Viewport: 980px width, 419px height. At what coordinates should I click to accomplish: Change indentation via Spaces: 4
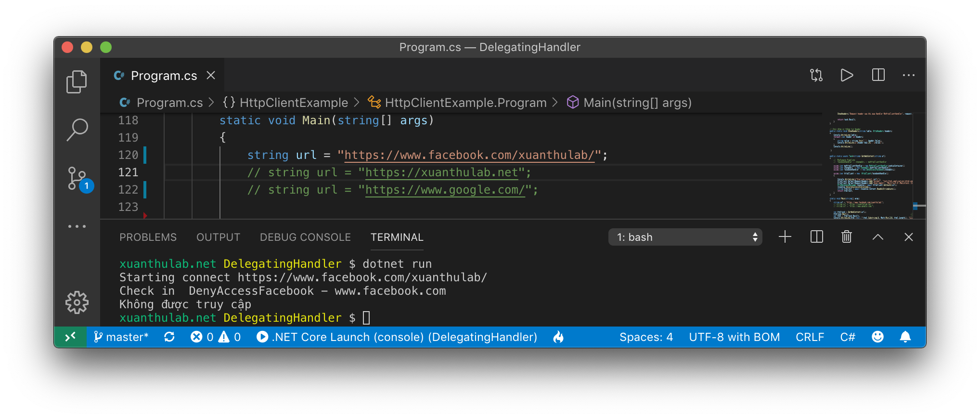pyautogui.click(x=646, y=337)
